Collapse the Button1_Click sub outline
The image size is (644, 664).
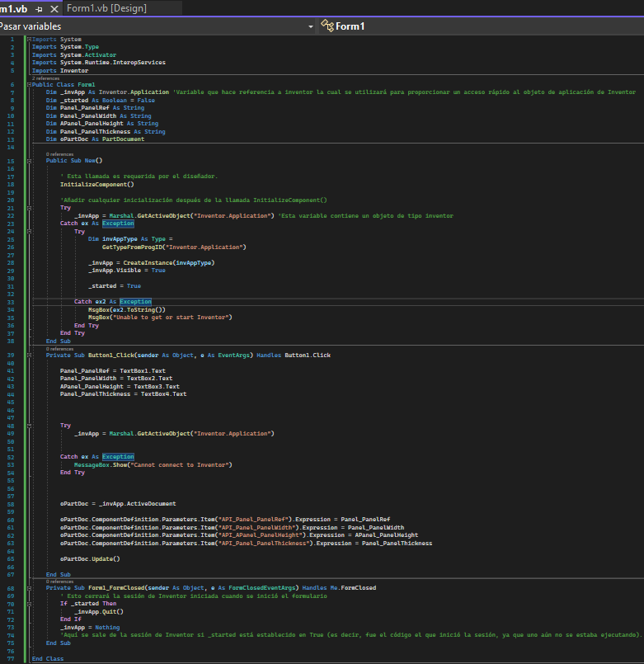30,355
